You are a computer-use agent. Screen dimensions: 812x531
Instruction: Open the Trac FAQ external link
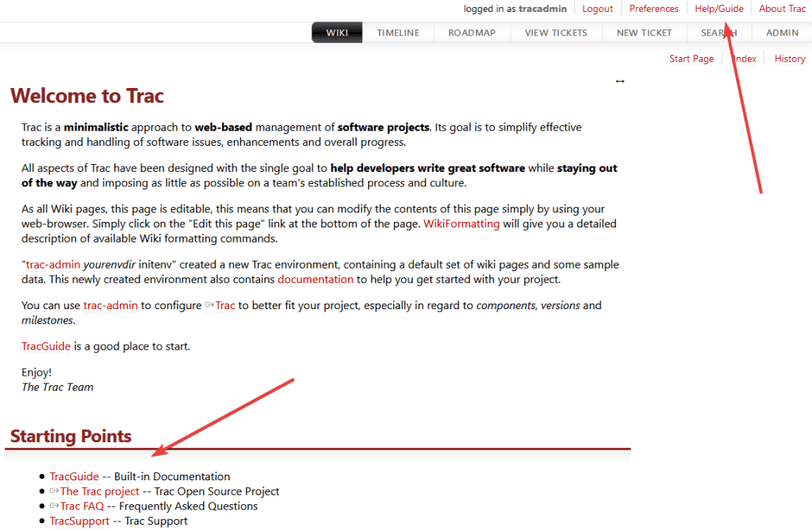(82, 506)
